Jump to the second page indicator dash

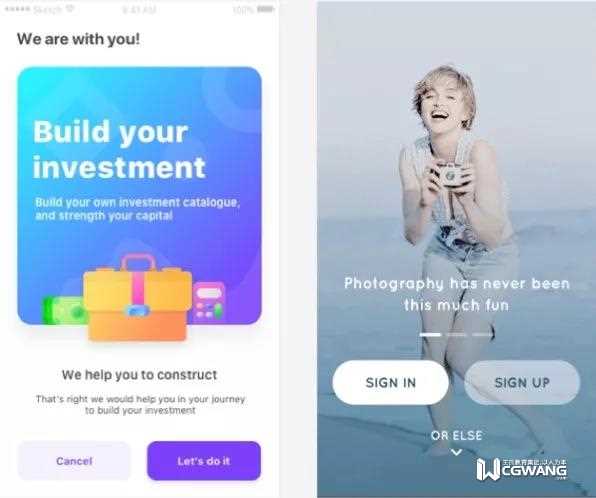457,335
